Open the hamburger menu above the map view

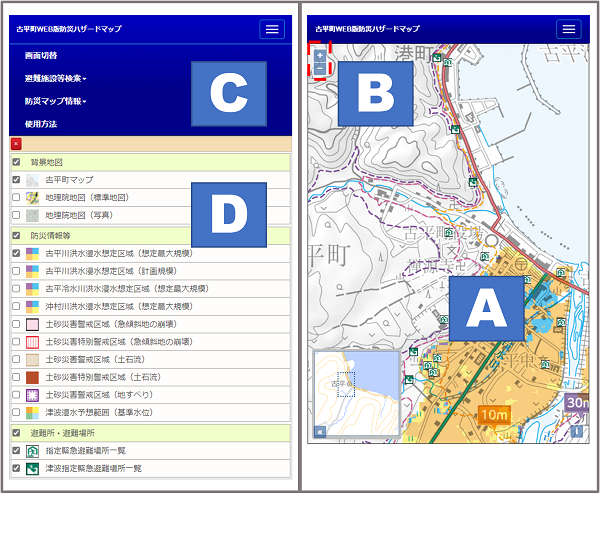(569, 29)
